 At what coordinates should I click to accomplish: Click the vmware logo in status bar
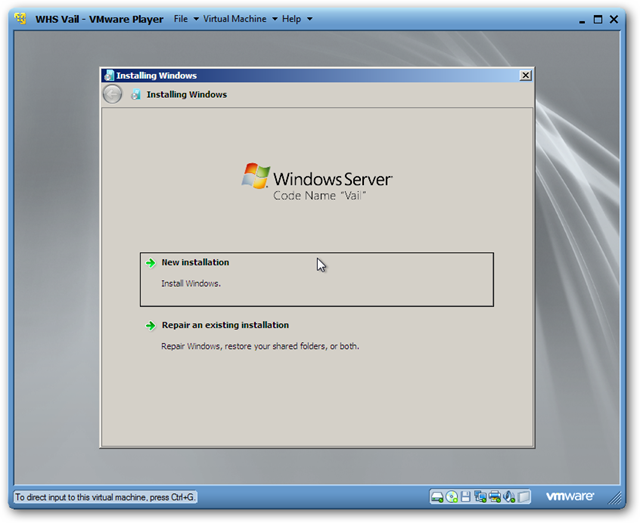(570, 496)
